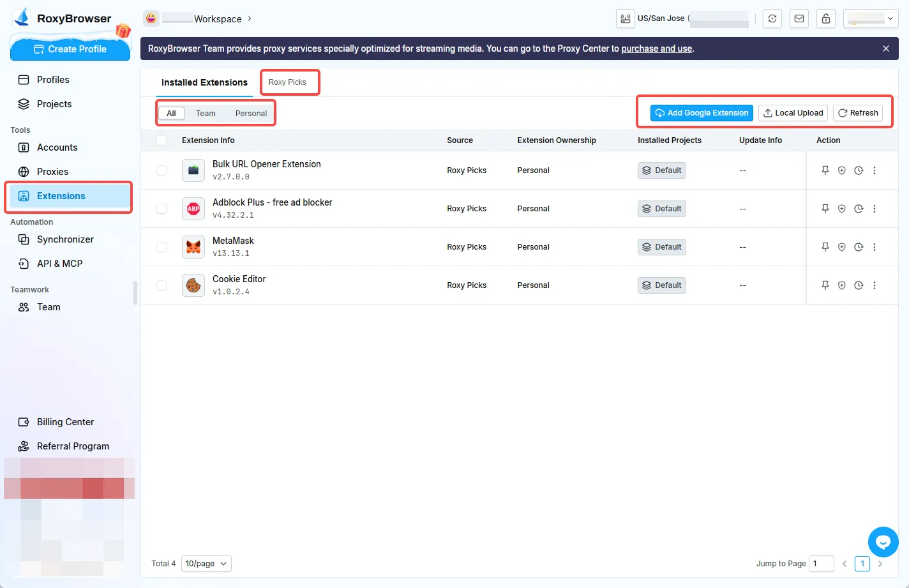The image size is (909, 588).
Task: Switch to the Roxy Picks tab
Action: pos(287,82)
